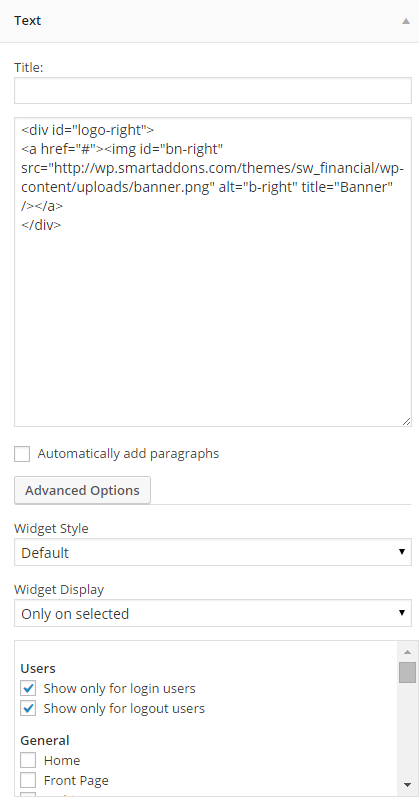Click the Automatically add paragraphs label
This screenshot has height=805, width=419.
128,454
